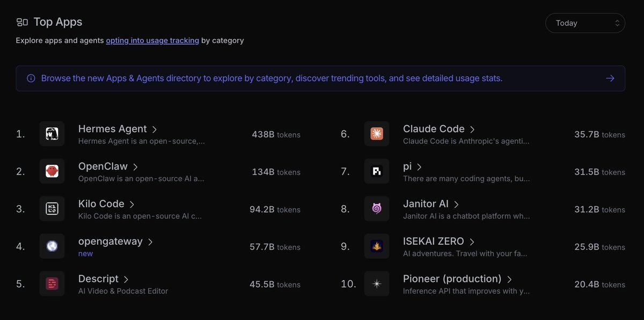This screenshot has width=644, height=320.
Task: Click the OpenClaw red app icon
Action: (52, 171)
